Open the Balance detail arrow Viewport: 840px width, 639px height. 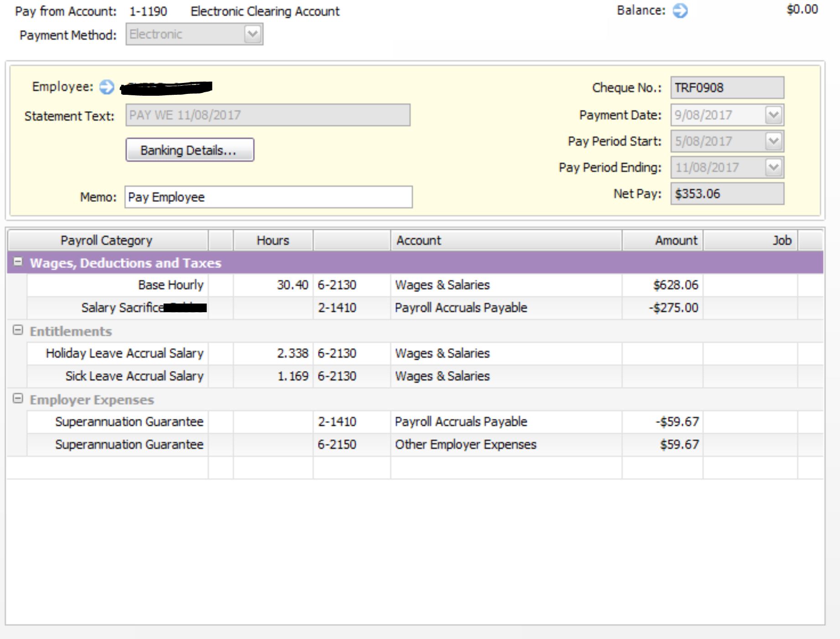point(680,11)
